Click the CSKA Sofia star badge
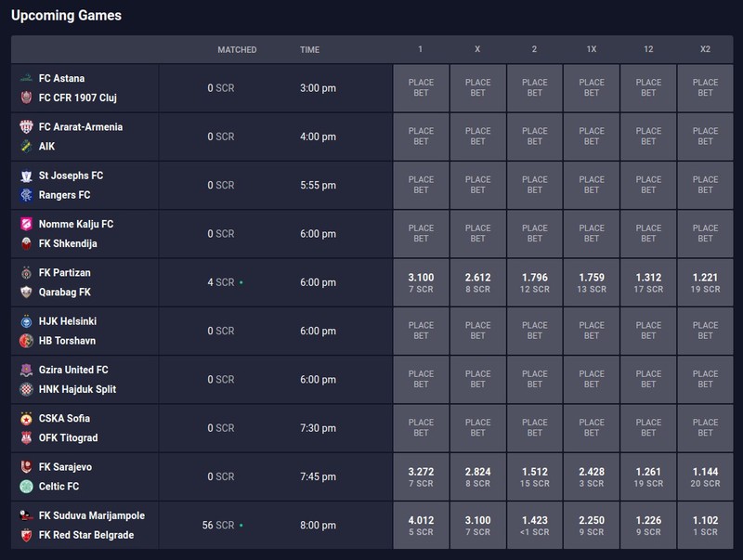The image size is (743, 560). click(27, 418)
